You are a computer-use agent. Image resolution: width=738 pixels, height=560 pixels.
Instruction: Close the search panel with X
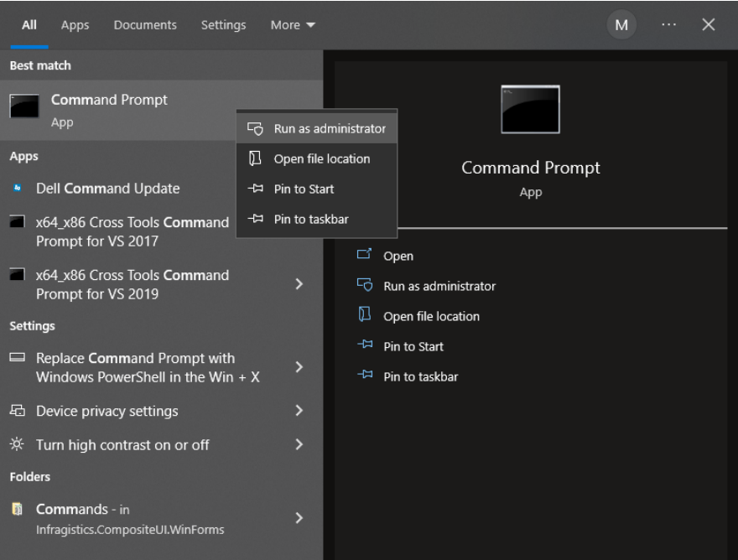(x=709, y=24)
